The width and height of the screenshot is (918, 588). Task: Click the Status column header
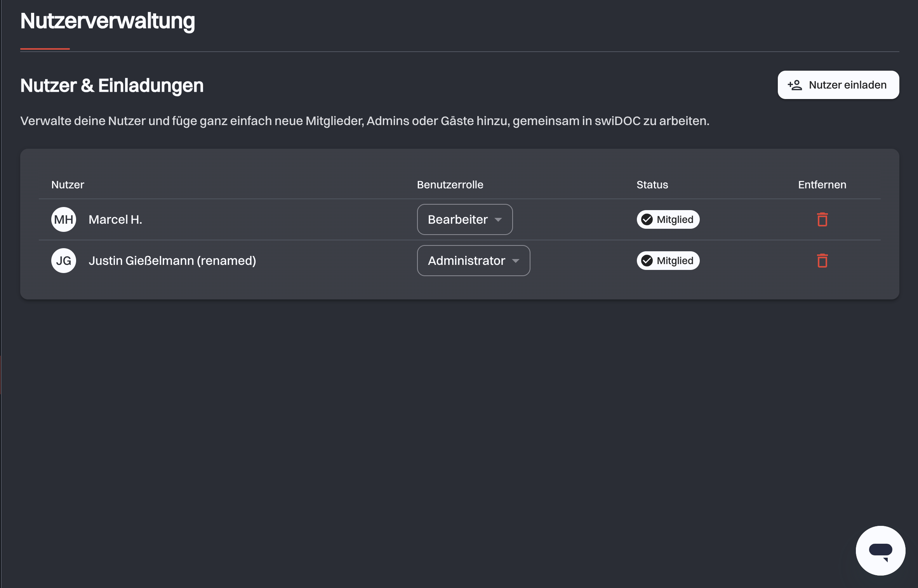point(652,184)
